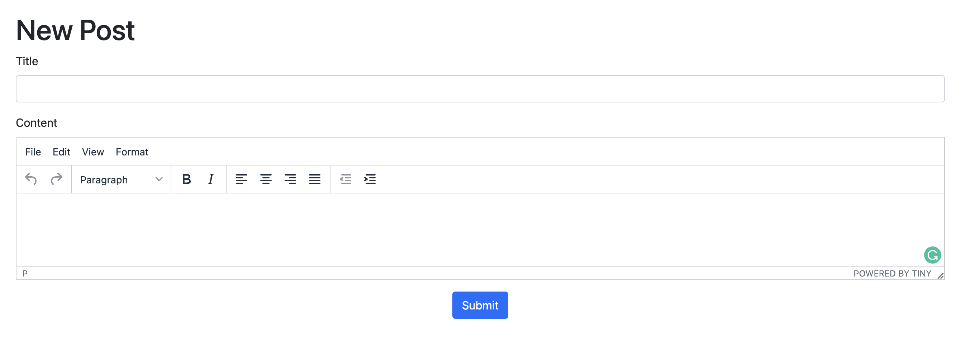Decrease indent of paragraph
Viewport: 980px width, 351px height.
(x=346, y=179)
